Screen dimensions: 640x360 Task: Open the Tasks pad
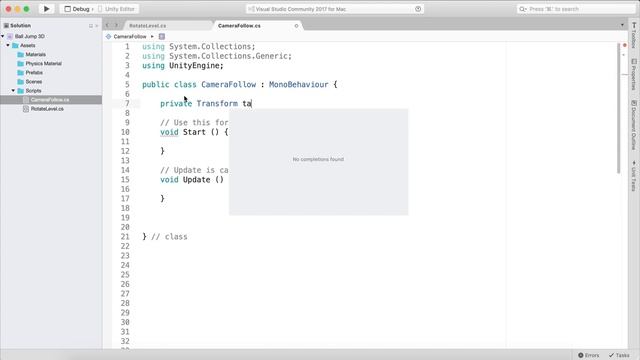619,355
